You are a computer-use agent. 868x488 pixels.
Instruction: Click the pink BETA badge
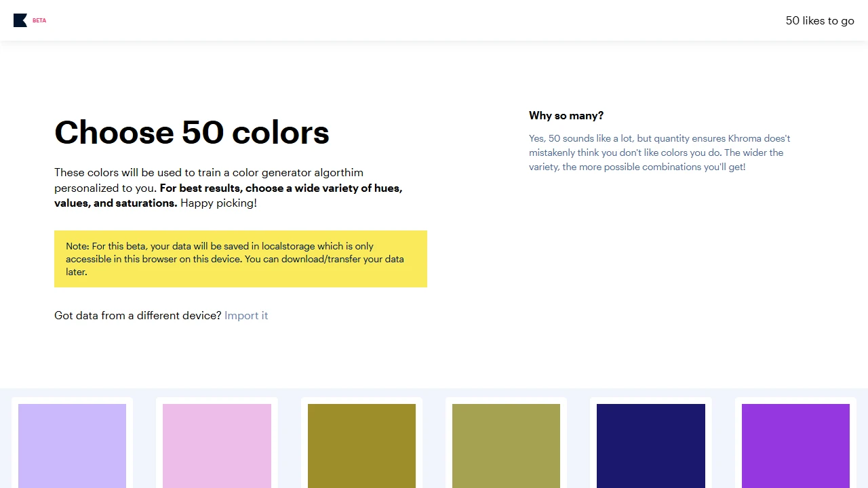tap(39, 20)
